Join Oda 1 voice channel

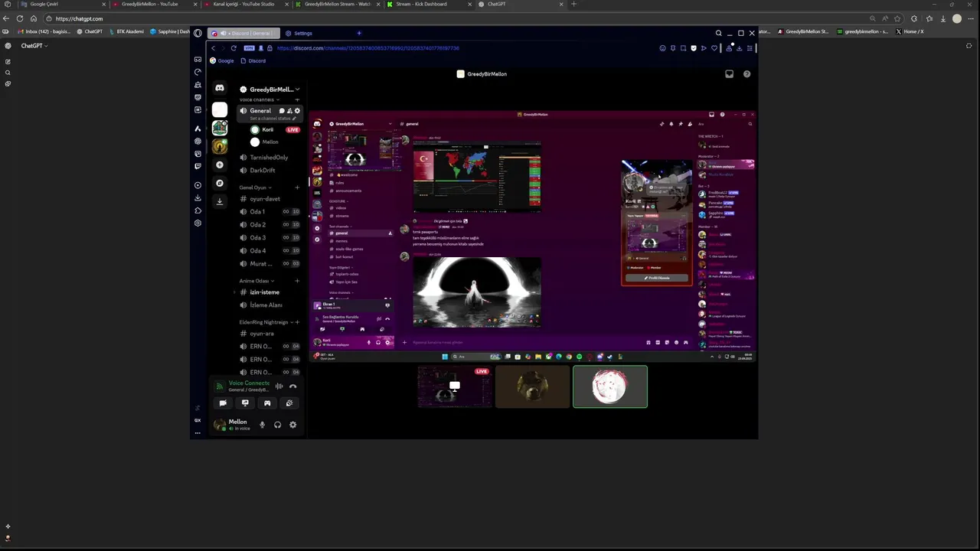[258, 212]
